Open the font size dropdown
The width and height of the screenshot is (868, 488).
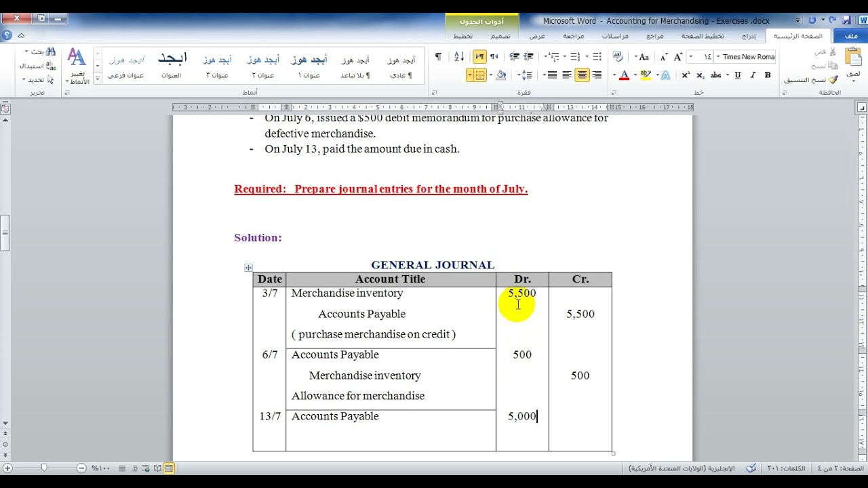[x=690, y=57]
